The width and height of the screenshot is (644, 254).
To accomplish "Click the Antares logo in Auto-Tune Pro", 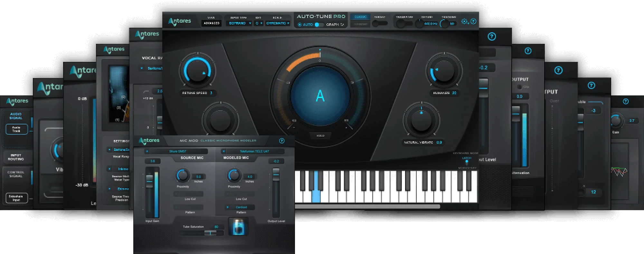I will [180, 21].
